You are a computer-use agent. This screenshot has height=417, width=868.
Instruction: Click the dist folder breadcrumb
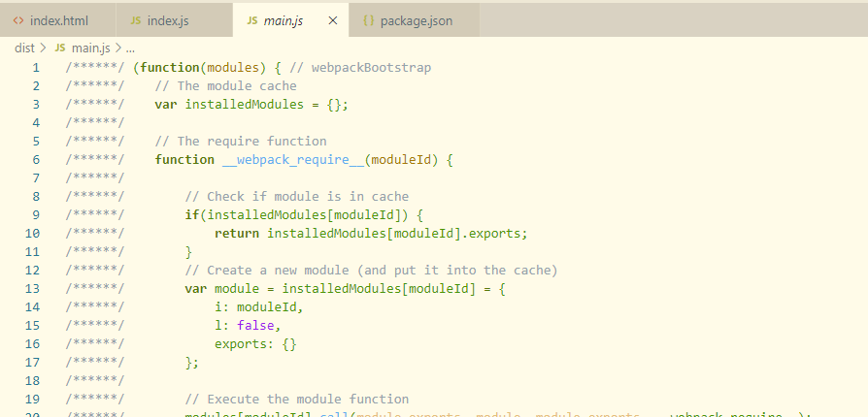(x=24, y=48)
